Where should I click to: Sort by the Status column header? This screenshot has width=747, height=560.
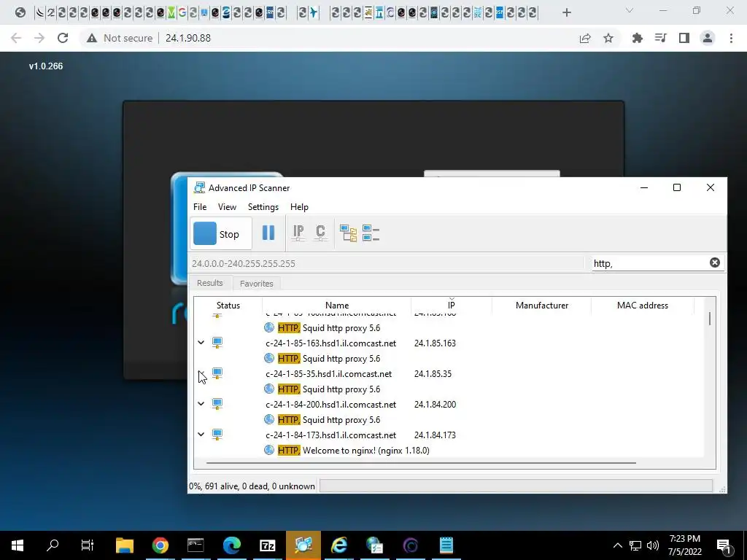pyautogui.click(x=228, y=306)
